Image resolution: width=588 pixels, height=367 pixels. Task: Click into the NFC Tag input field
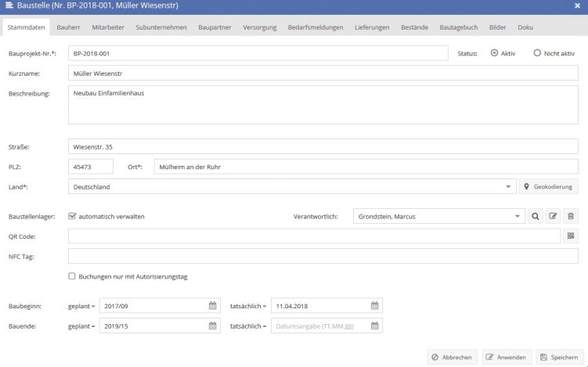323,256
